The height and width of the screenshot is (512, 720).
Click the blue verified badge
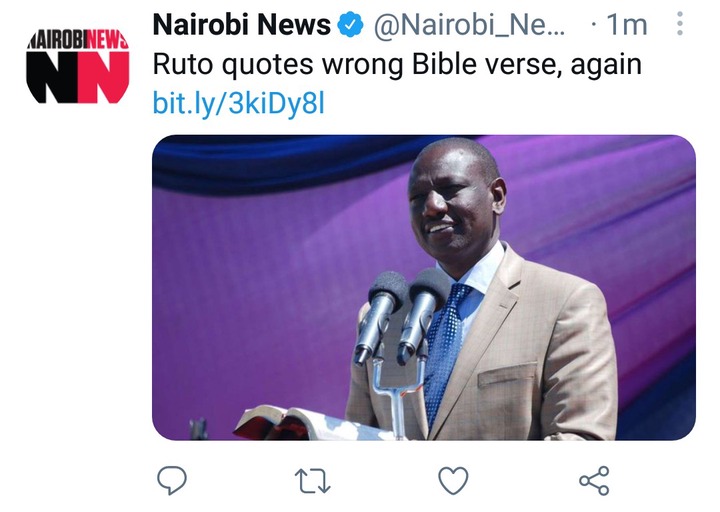click(x=350, y=25)
